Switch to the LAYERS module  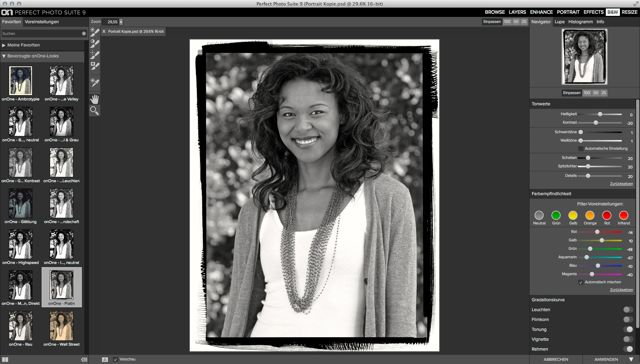click(517, 12)
